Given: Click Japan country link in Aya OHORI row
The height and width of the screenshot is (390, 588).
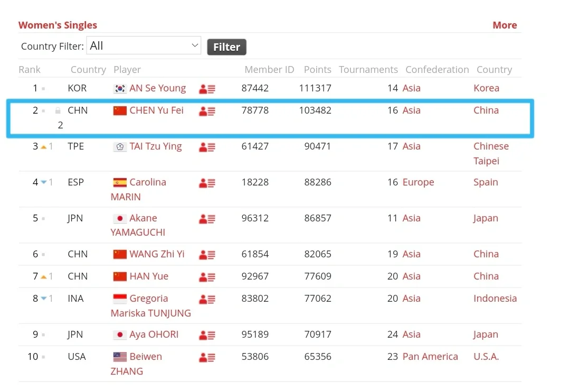Looking at the screenshot, I should [x=486, y=335].
